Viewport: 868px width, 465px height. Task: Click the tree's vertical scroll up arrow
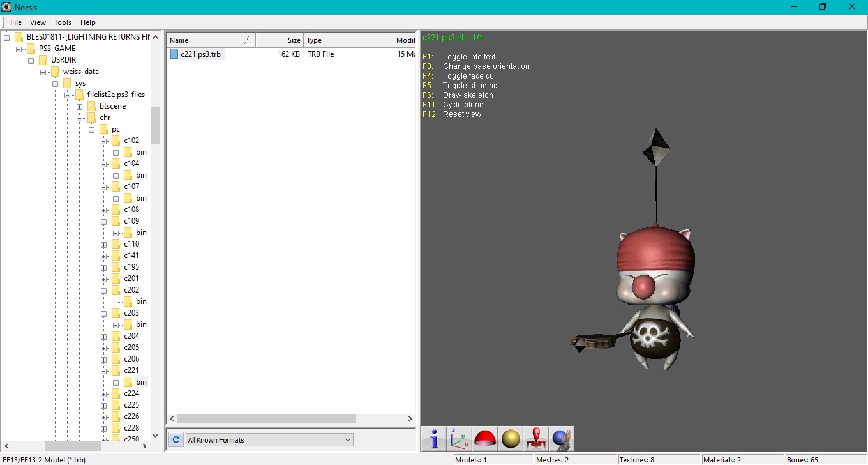pos(155,37)
